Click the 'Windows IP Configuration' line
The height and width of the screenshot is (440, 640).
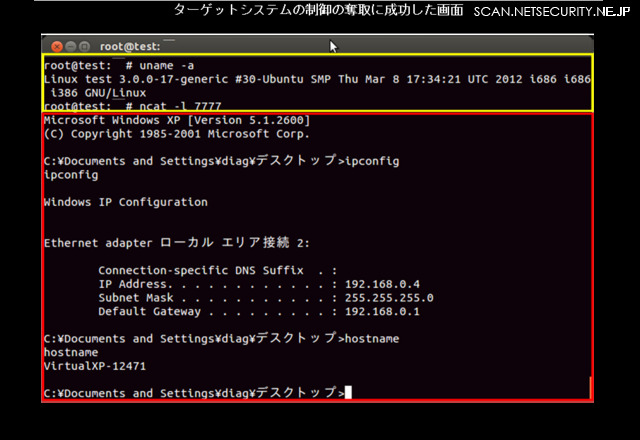(x=126, y=202)
